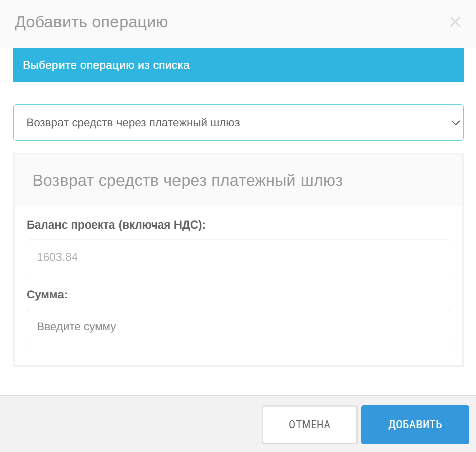Click the gray footer area left of ОТМЕНА
This screenshot has height=452, width=476.
click(x=131, y=424)
